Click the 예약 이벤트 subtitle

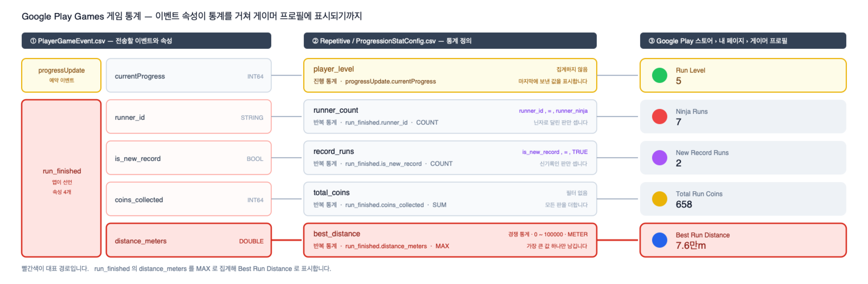pyautogui.click(x=61, y=80)
